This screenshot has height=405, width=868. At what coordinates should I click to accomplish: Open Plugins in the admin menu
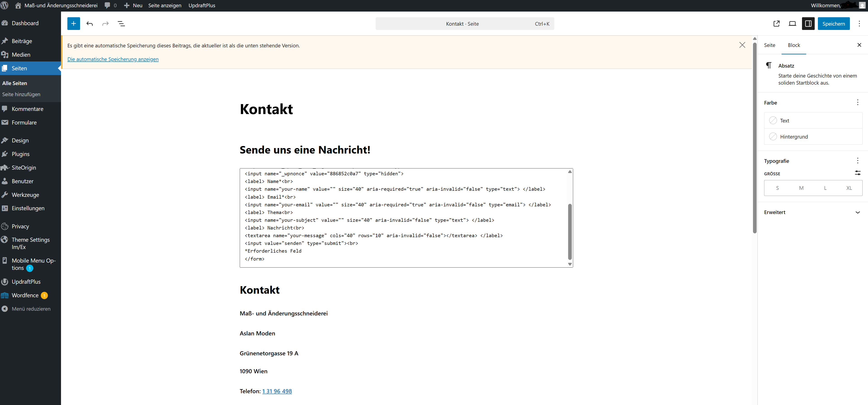point(21,154)
